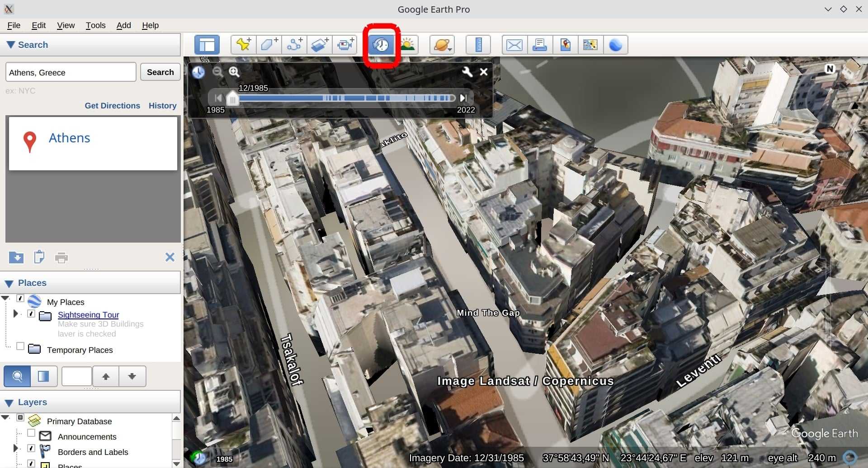Click the Layers scrollbar up arrow
The height and width of the screenshot is (468, 868).
click(177, 418)
